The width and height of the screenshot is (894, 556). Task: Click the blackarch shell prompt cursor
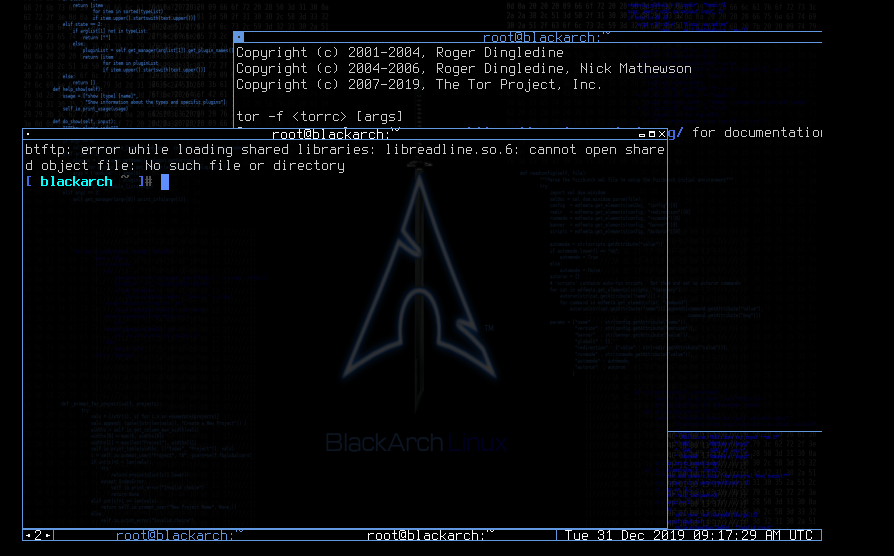point(165,182)
